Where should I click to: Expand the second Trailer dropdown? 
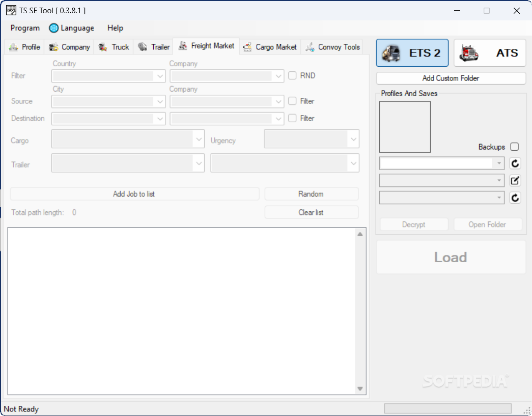[x=285, y=163]
